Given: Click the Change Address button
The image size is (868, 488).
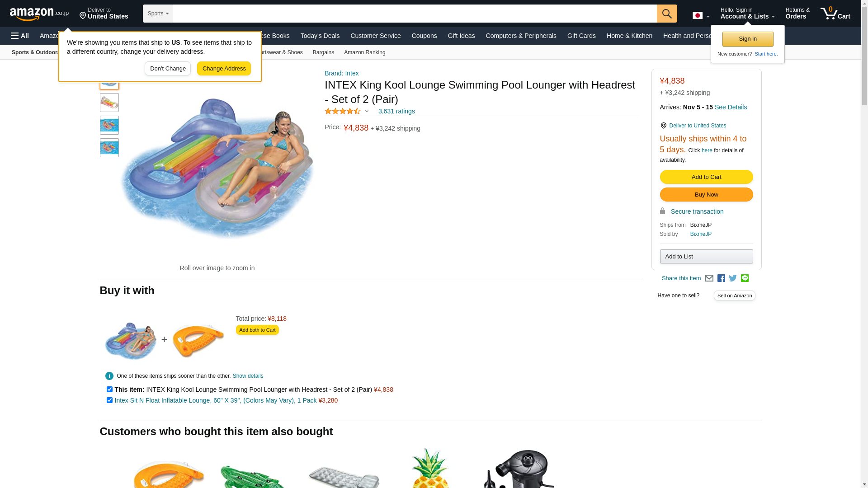Looking at the screenshot, I should 224,69.
